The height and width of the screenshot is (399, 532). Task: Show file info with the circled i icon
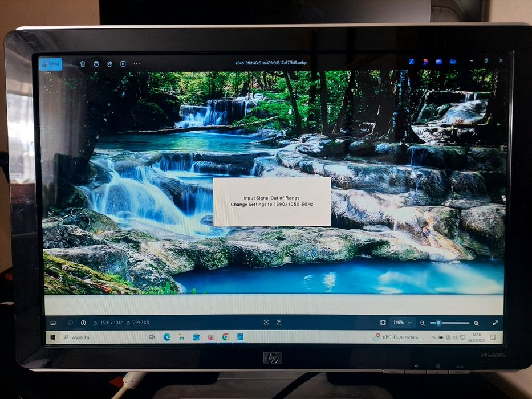tap(83, 323)
